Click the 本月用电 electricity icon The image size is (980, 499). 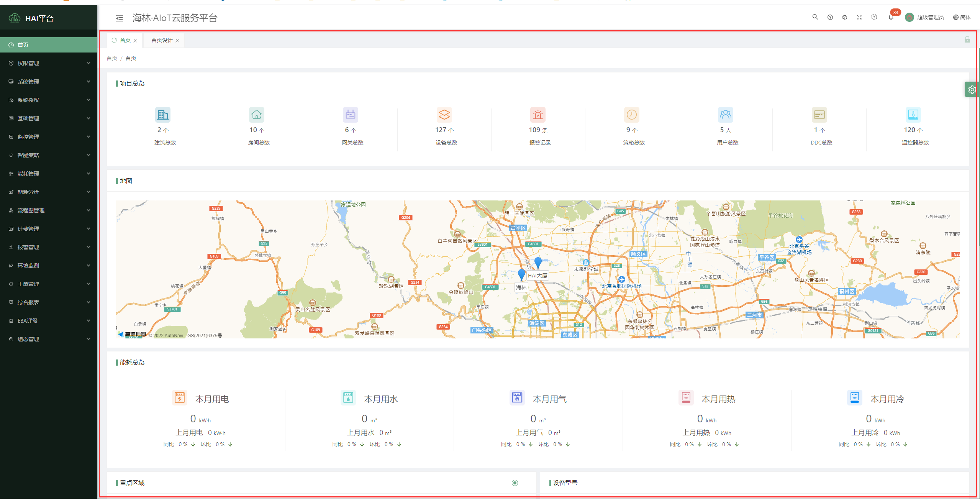[180, 398]
